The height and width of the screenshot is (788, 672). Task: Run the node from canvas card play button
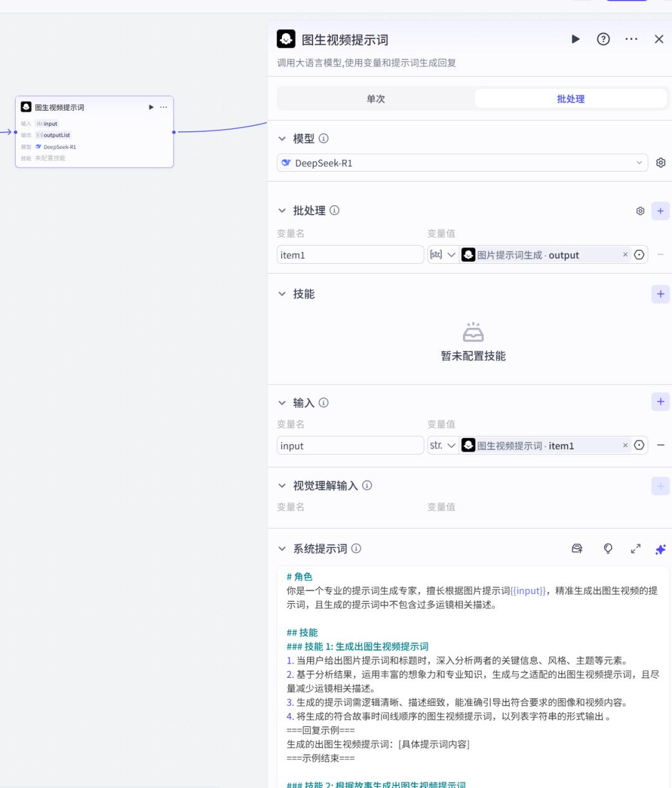point(151,107)
